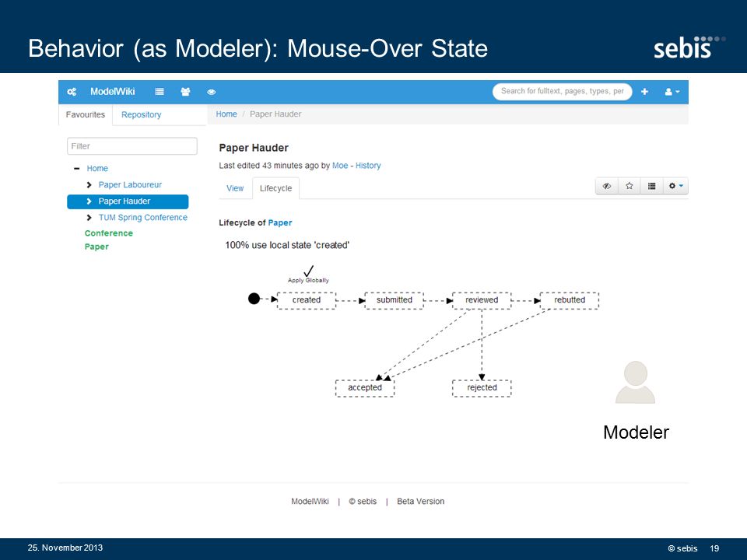
Task: Mark page as favourite with star icon
Action: (630, 186)
